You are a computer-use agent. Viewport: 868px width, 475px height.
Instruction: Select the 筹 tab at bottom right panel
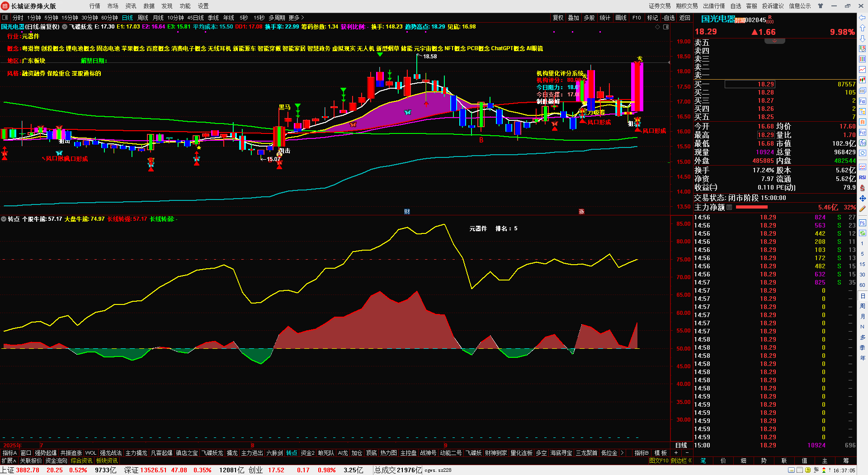click(x=845, y=461)
